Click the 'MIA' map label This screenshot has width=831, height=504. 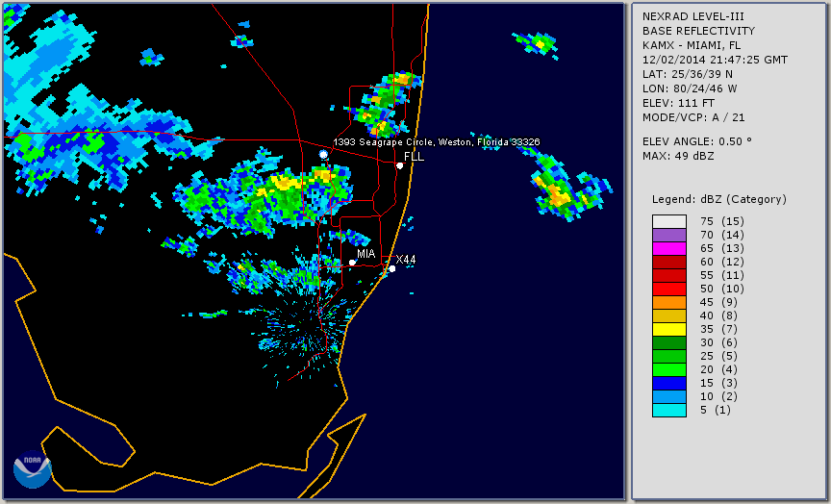point(366,254)
